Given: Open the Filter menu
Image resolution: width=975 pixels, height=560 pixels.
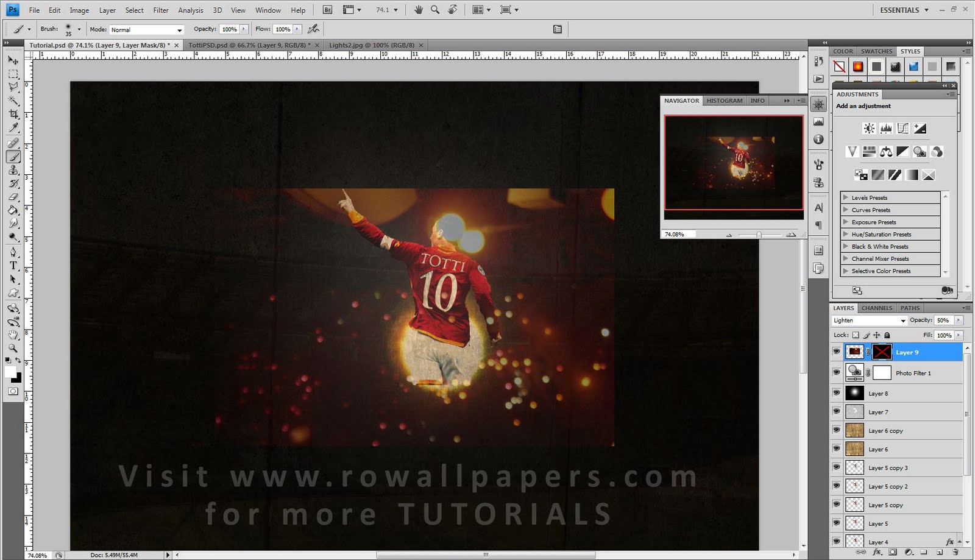Looking at the screenshot, I should [161, 10].
